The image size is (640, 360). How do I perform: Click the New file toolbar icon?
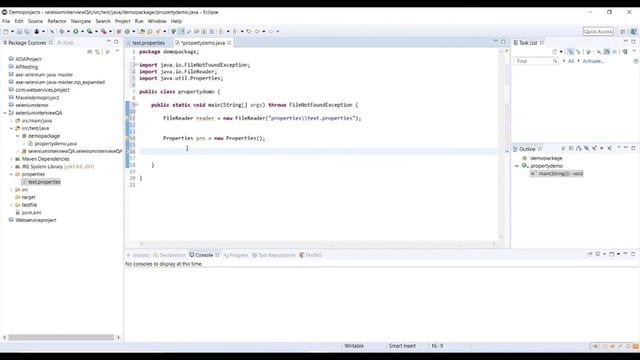[5, 31]
